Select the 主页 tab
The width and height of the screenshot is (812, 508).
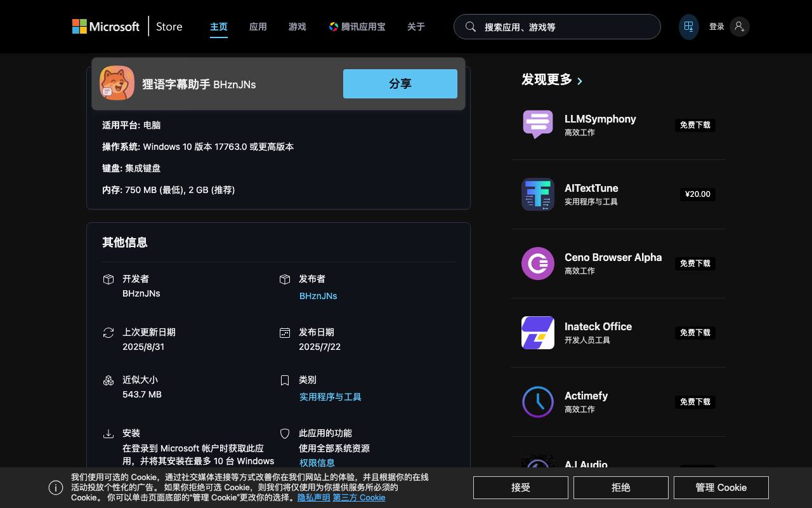pos(219,27)
